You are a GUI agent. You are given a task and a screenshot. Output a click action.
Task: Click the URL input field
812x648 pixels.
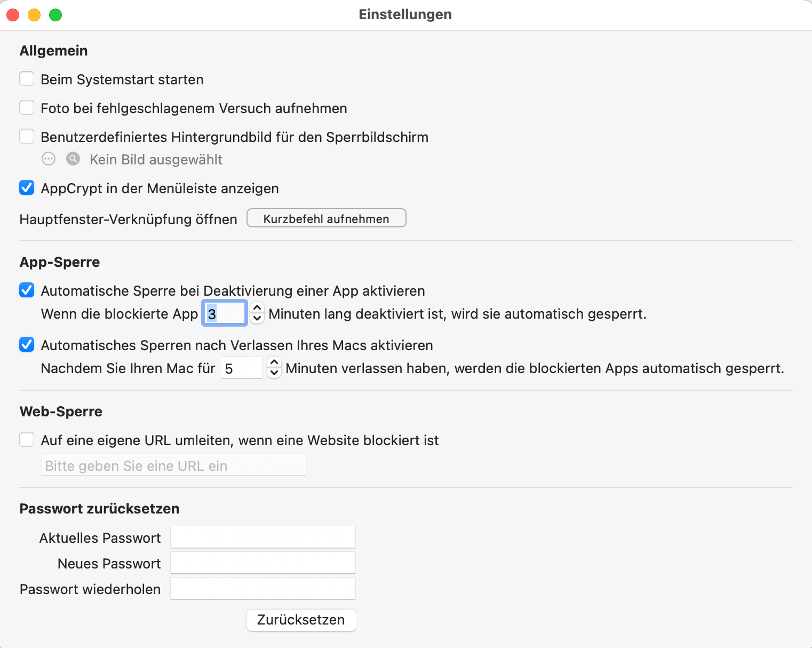173,465
